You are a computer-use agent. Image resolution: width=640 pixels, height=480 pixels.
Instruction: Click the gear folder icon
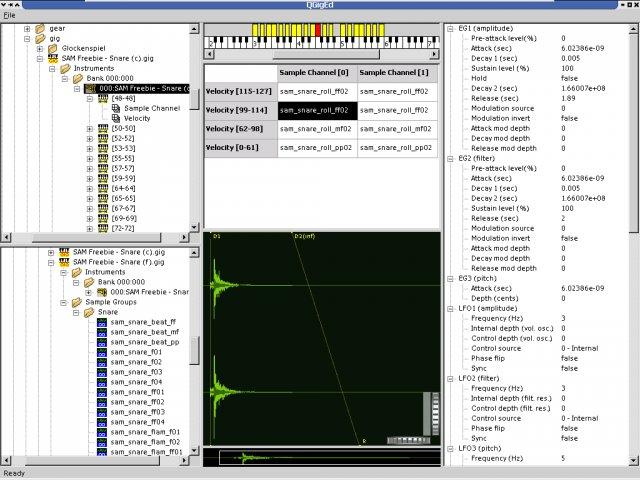click(40, 29)
